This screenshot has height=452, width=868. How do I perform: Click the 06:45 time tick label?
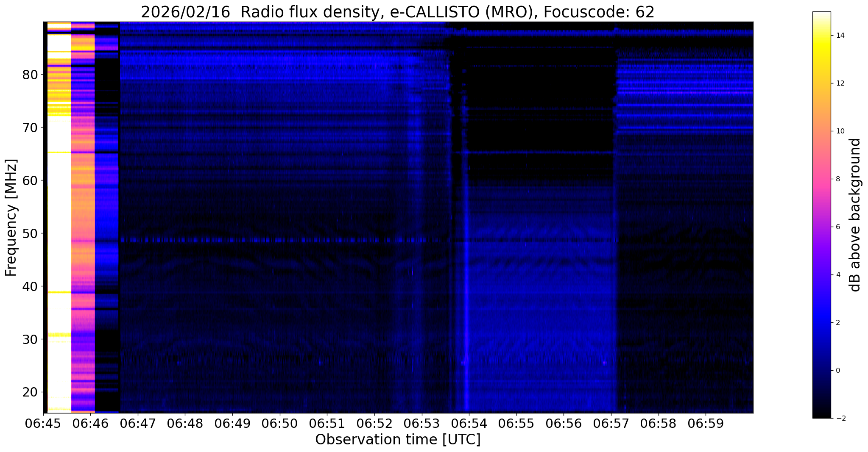43,423
